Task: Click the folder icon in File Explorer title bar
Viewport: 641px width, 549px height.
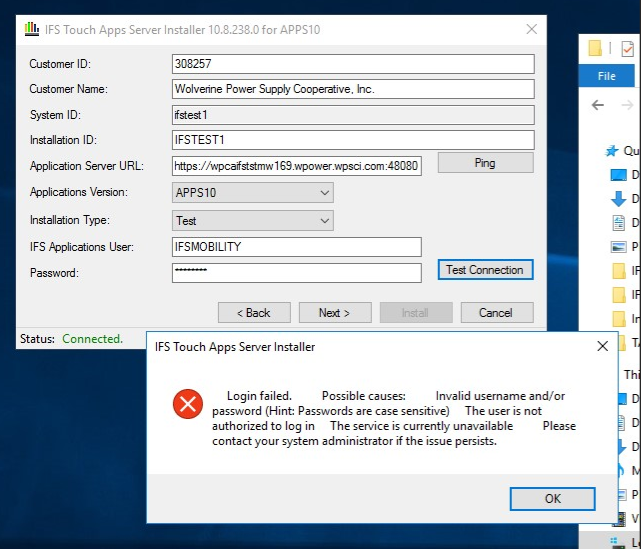Action: point(595,48)
